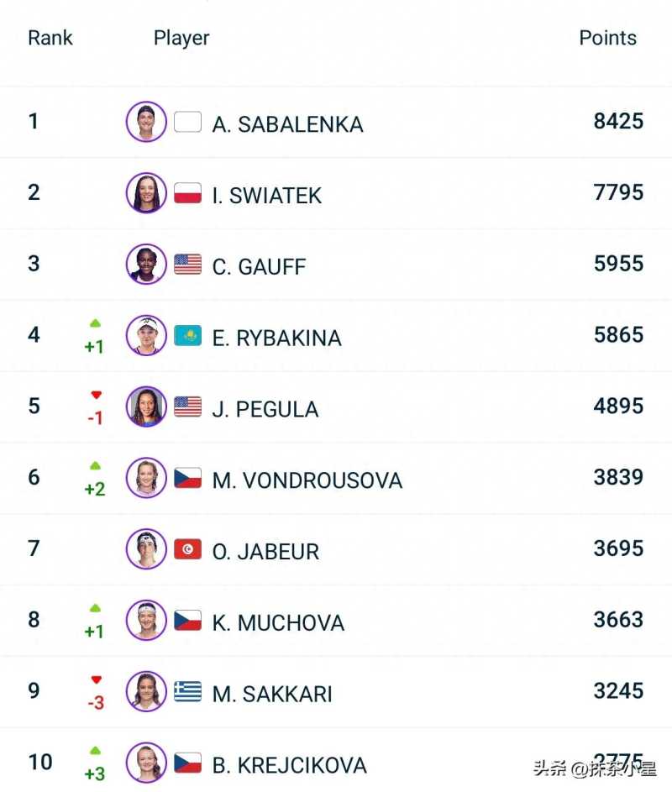Click the Greece flag beside Sakkari
This screenshot has height=792, width=672.
(x=187, y=691)
